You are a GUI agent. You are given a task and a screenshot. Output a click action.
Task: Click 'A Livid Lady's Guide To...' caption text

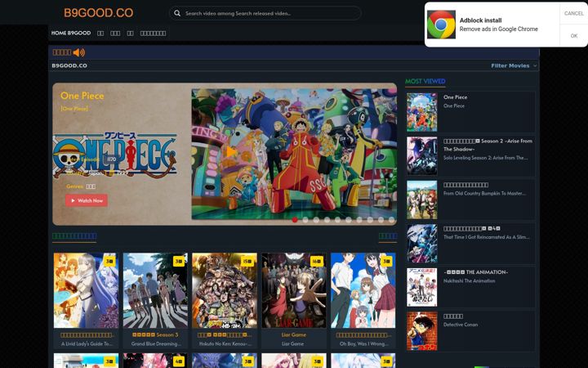coord(87,344)
